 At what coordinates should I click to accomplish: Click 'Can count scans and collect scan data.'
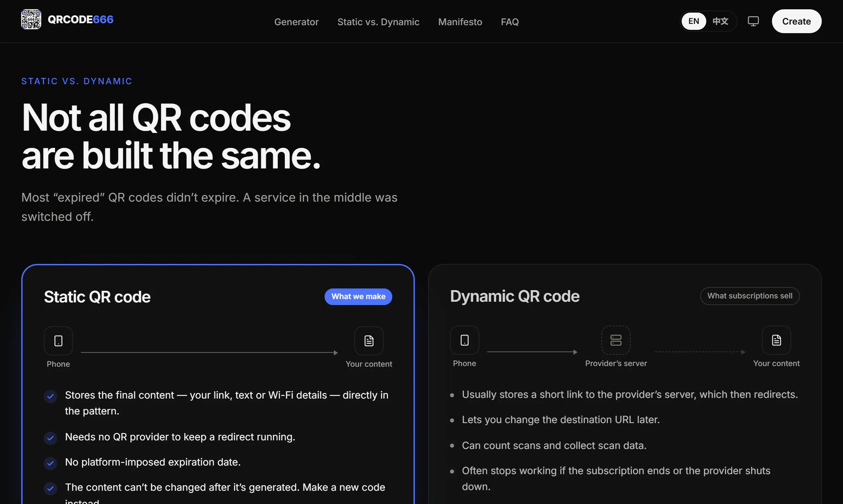(554, 446)
